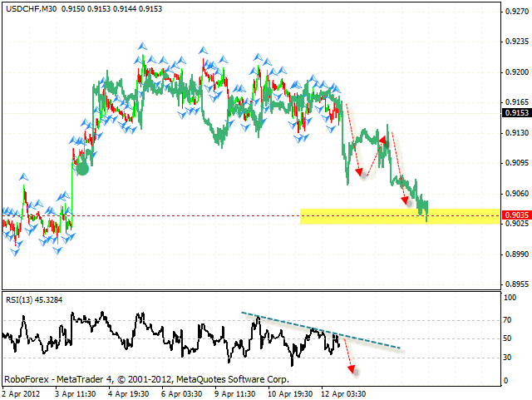The height and width of the screenshot is (400, 532).
Task: Click the dark 0.9153 current price tag
Action: pos(515,113)
